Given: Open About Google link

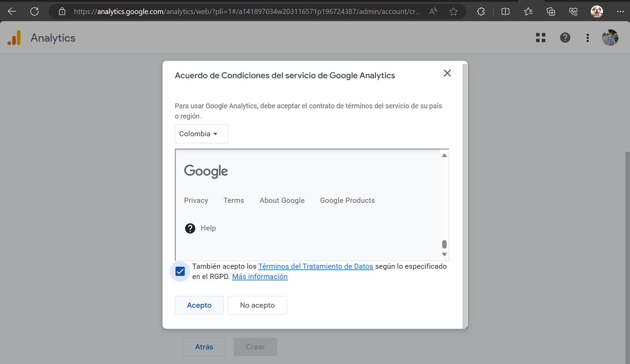Looking at the screenshot, I should pyautogui.click(x=282, y=200).
